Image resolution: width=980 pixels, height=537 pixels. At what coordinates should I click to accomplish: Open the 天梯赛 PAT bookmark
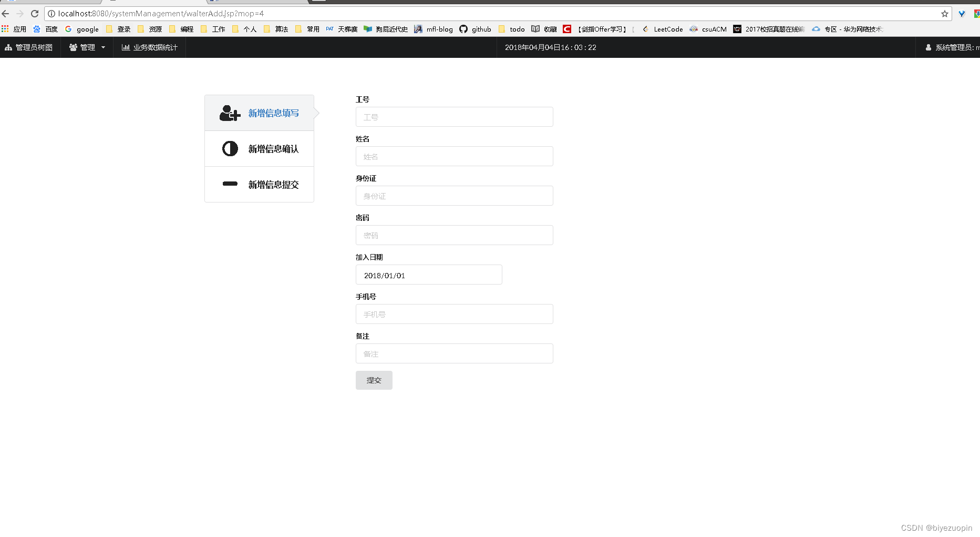tap(342, 29)
